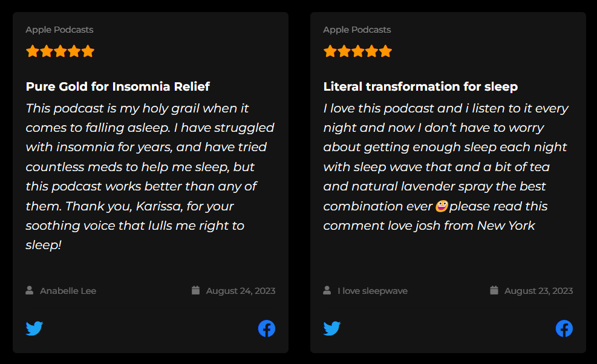Click the middle star on the right card
The height and width of the screenshot is (364, 597).
click(357, 51)
